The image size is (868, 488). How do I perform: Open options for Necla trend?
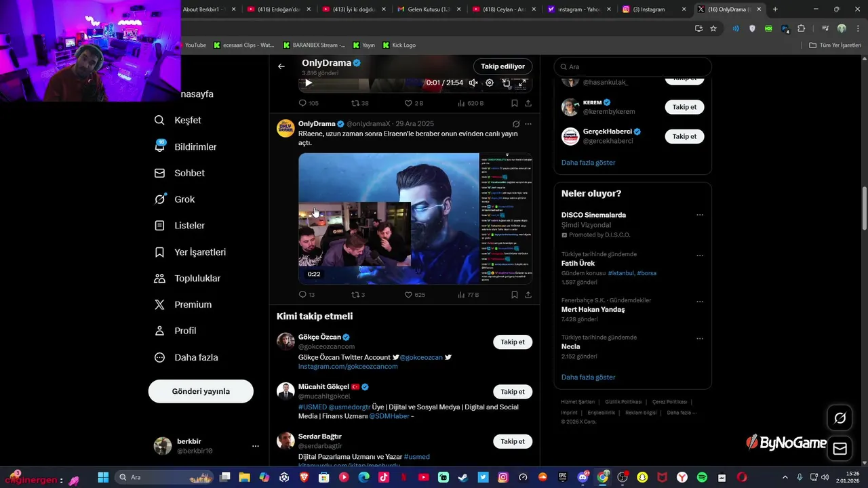pos(700,339)
